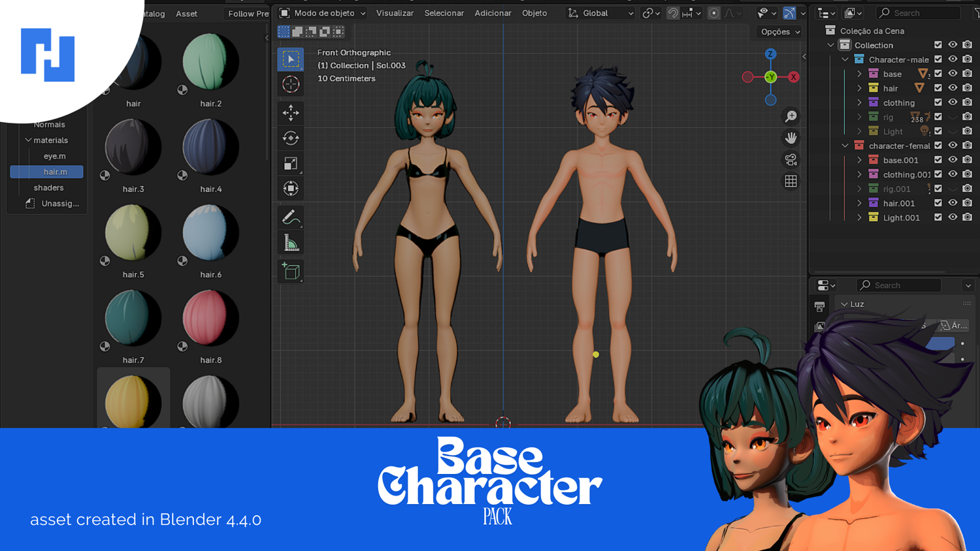
Task: Set selection mode to extend
Action: pos(297,31)
